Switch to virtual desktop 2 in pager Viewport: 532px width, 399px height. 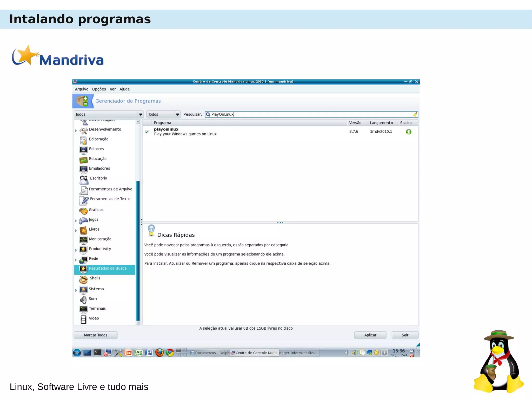184,350
